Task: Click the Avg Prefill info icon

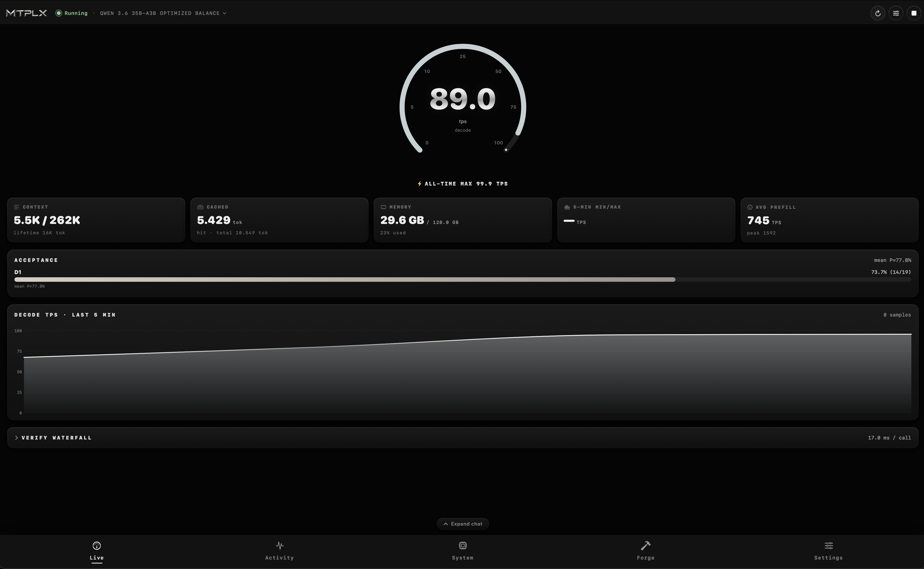Action: click(750, 207)
